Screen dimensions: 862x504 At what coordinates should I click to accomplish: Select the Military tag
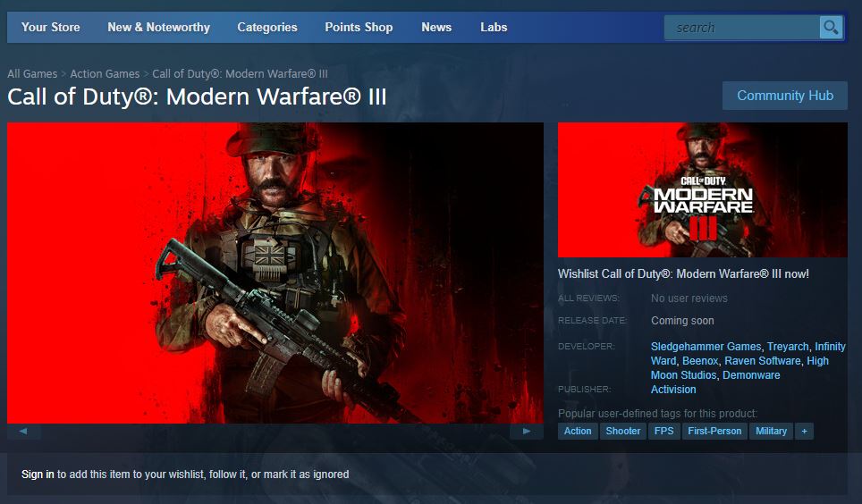point(772,432)
